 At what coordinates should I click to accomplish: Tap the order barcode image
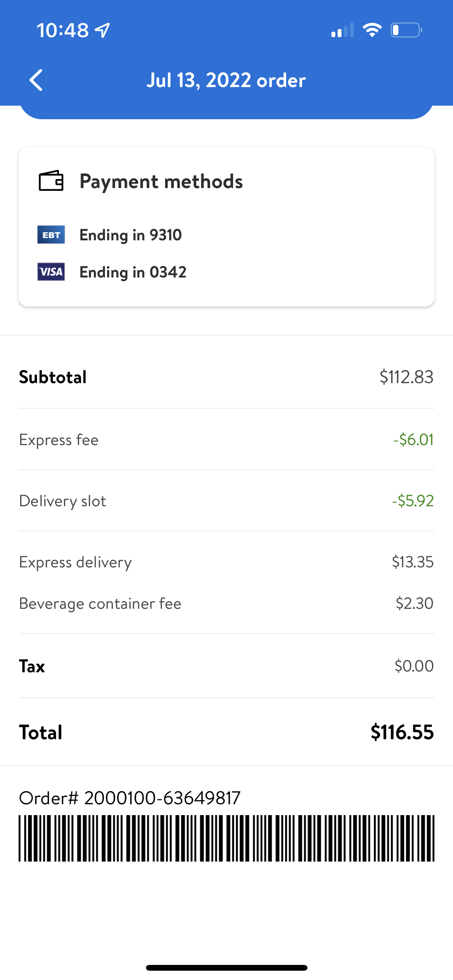[226, 838]
